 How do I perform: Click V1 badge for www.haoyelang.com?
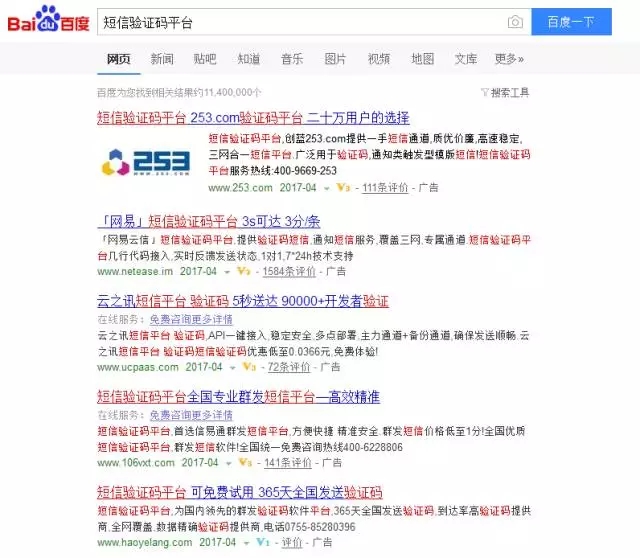pyautogui.click(x=263, y=542)
